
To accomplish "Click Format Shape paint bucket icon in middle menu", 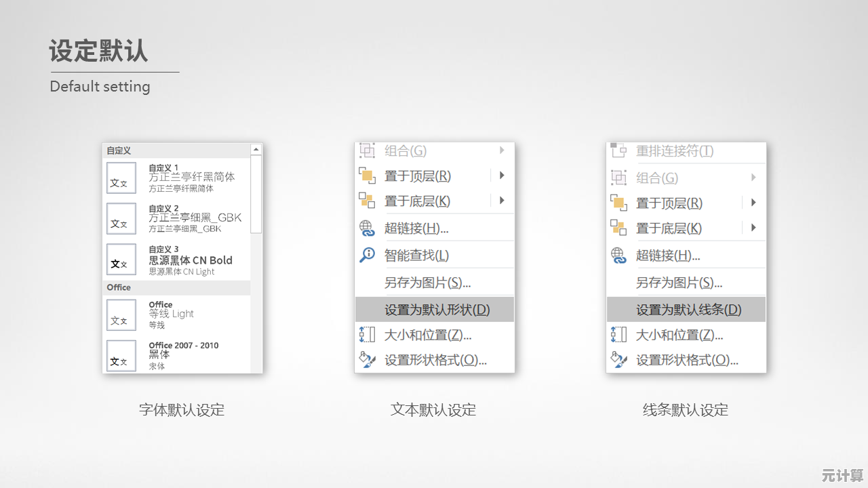I will 367,360.
